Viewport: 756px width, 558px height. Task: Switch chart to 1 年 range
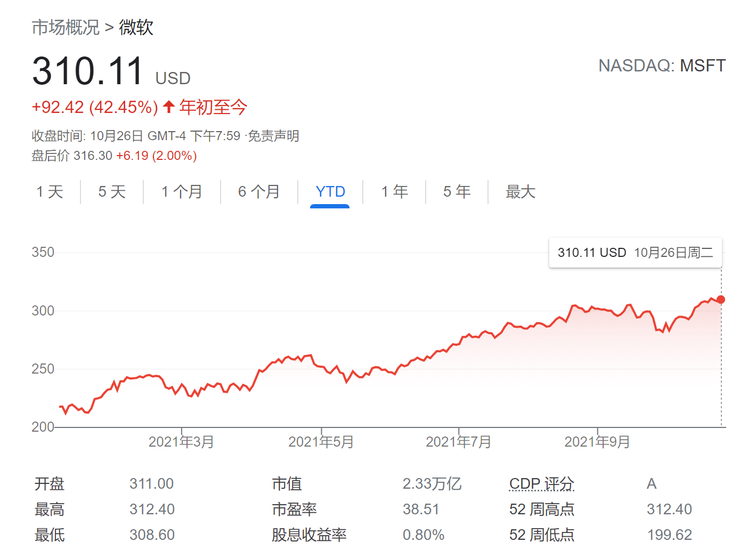pyautogui.click(x=394, y=191)
